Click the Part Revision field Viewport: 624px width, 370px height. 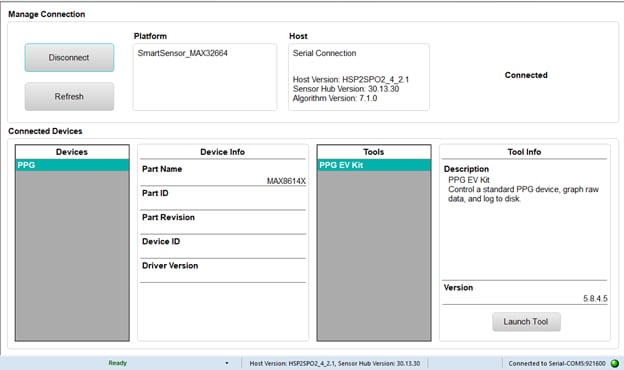[x=223, y=222]
